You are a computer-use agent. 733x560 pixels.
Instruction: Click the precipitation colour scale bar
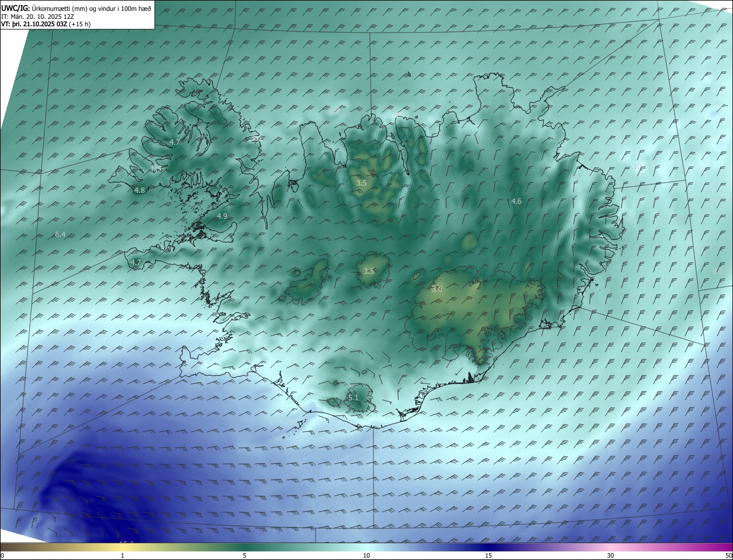point(366,547)
